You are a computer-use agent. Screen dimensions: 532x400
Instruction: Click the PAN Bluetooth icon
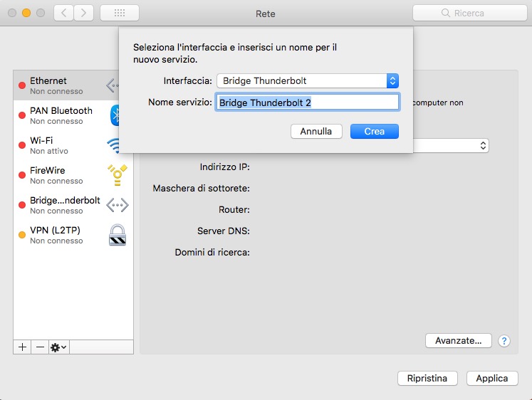pos(116,115)
